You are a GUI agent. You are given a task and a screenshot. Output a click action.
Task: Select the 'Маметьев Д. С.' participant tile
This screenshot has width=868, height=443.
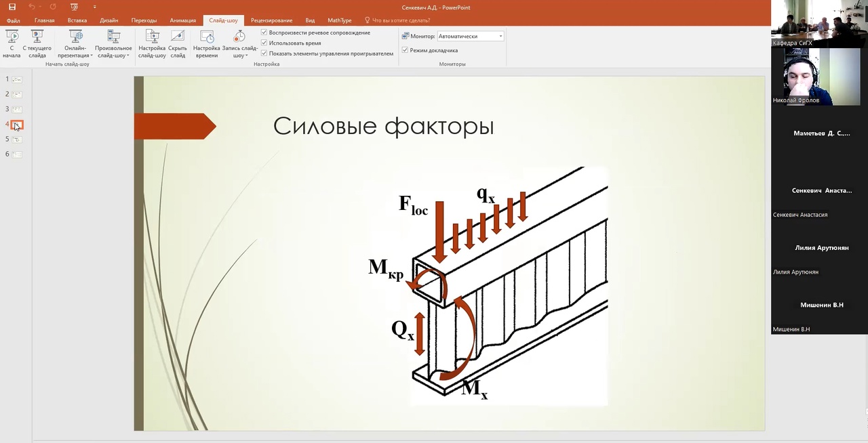click(x=819, y=133)
